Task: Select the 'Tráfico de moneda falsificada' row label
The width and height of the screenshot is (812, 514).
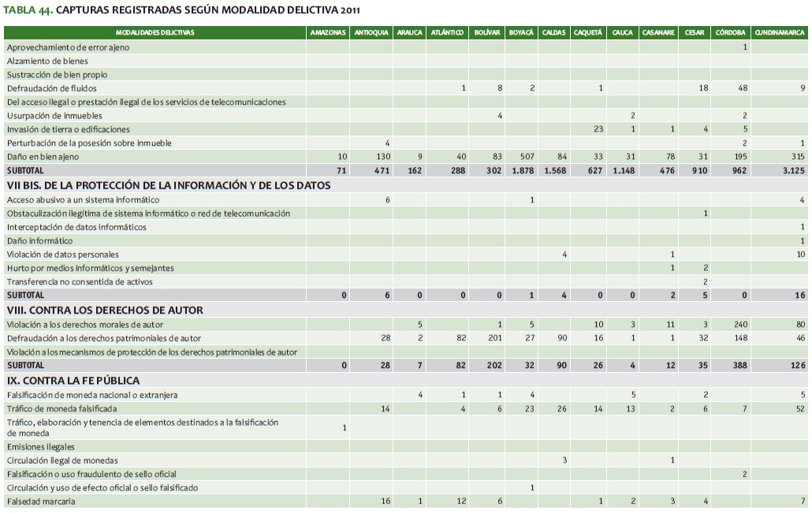Action: (x=61, y=408)
